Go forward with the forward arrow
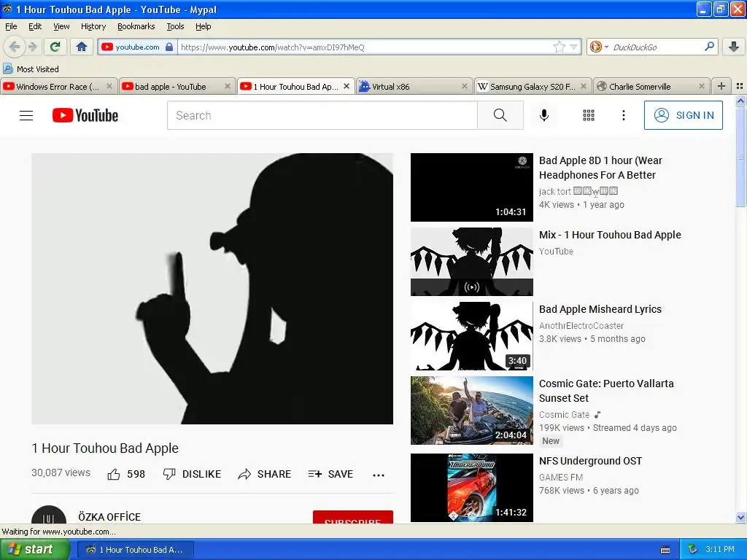 click(32, 47)
